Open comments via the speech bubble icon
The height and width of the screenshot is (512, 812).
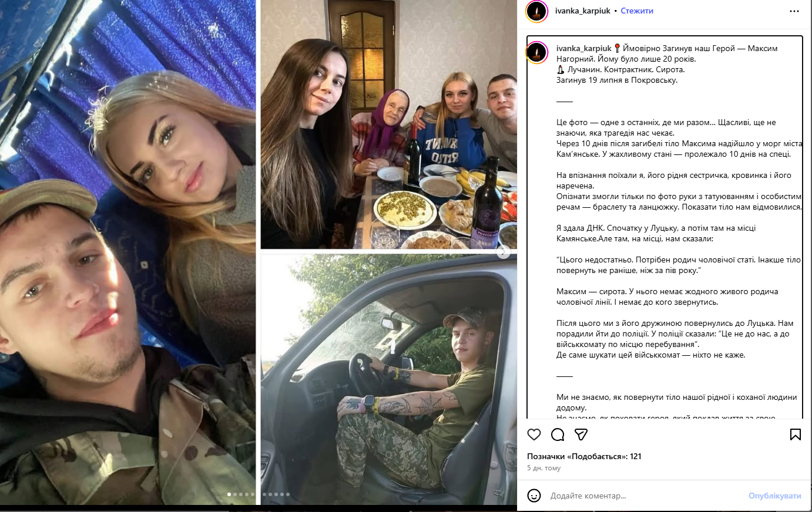point(558,434)
